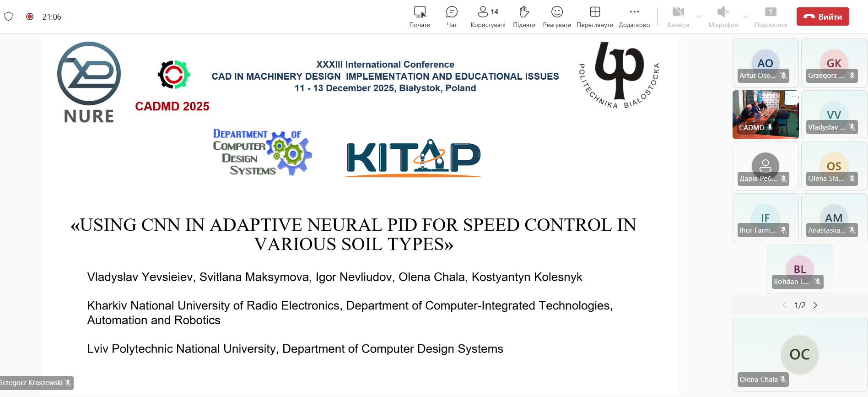Viewport: 868px width, 397px height.
Task: Open the Користувачі participants list
Action: point(488,16)
